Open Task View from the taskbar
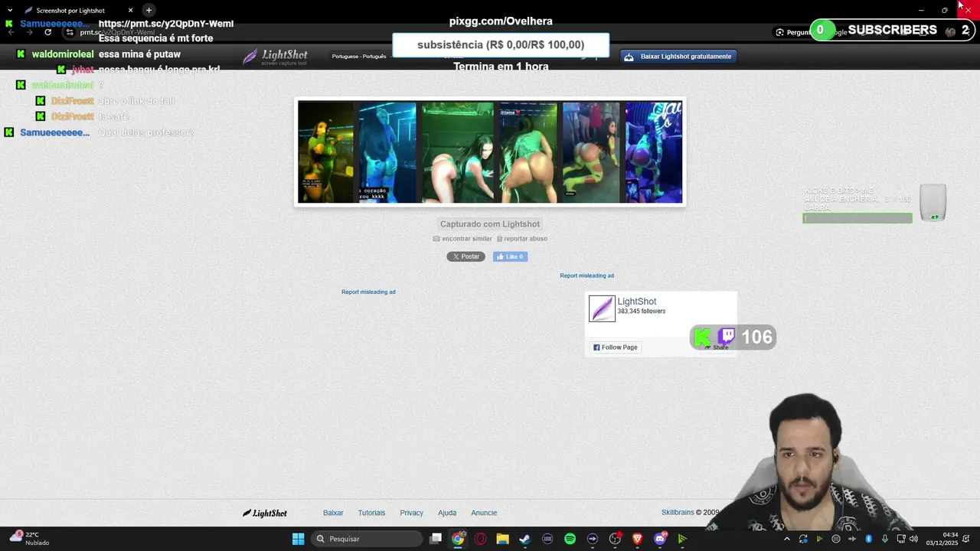Viewport: 980px width, 551px height. tap(436, 539)
